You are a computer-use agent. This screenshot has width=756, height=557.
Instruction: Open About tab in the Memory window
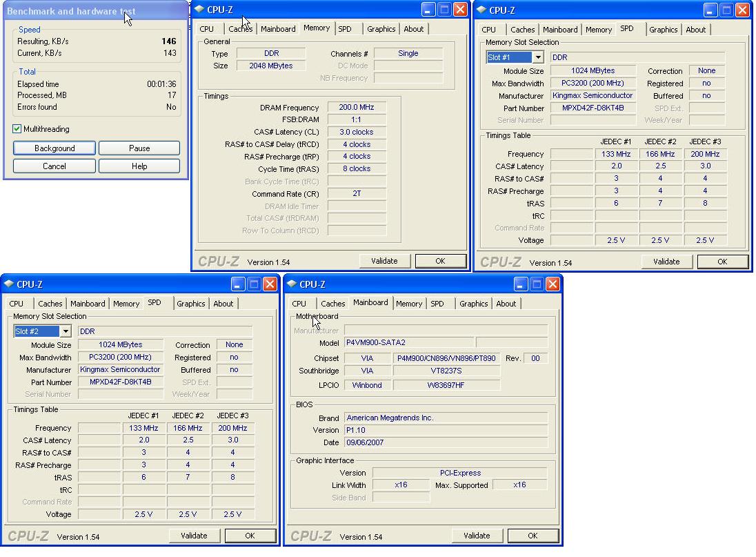(414, 29)
